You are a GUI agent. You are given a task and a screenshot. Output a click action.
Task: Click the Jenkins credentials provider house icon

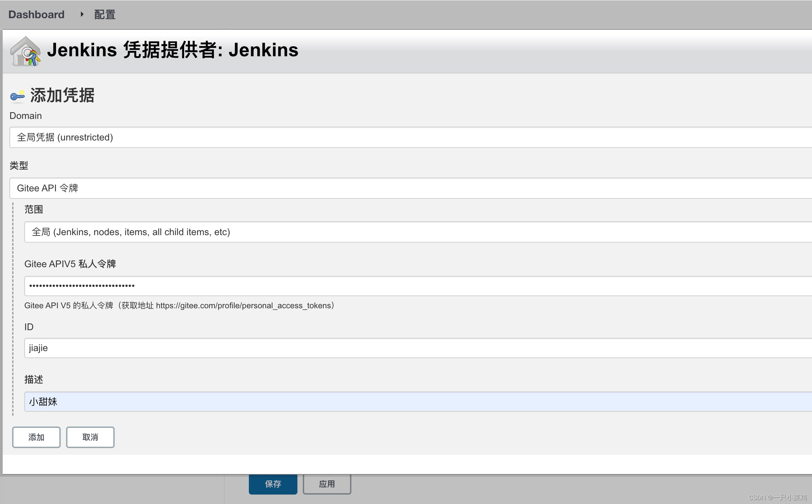pyautogui.click(x=26, y=51)
